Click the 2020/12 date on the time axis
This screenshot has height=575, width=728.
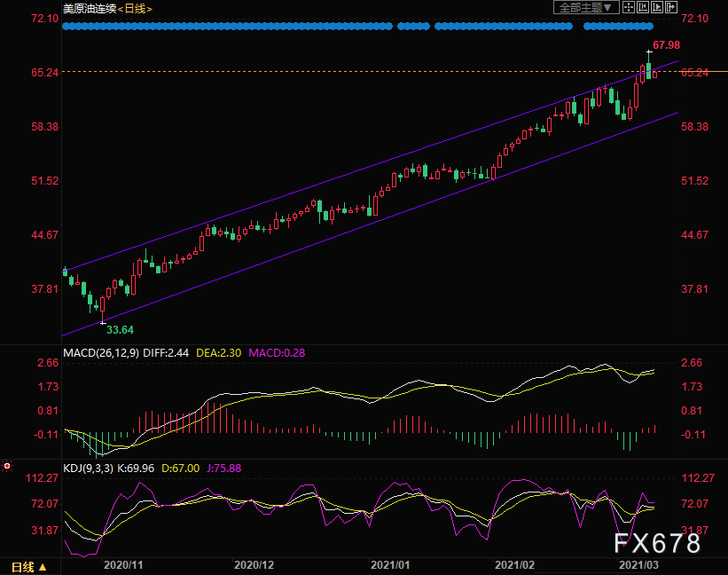pos(254,565)
